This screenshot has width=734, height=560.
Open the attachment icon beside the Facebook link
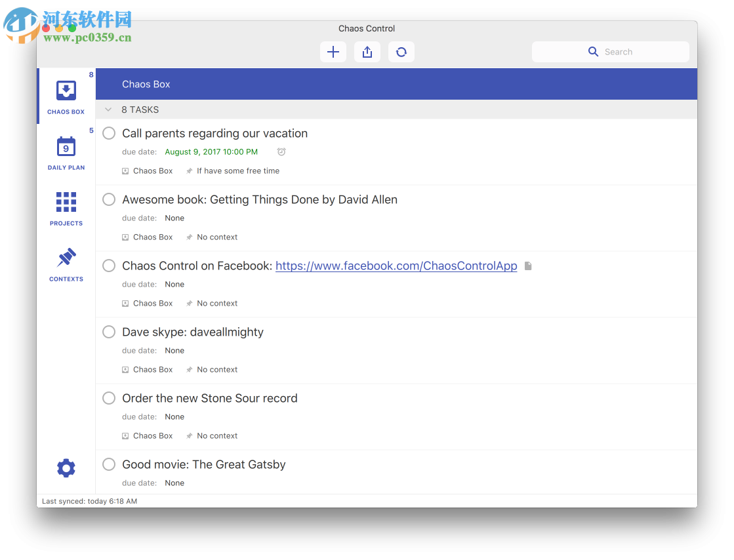528,266
